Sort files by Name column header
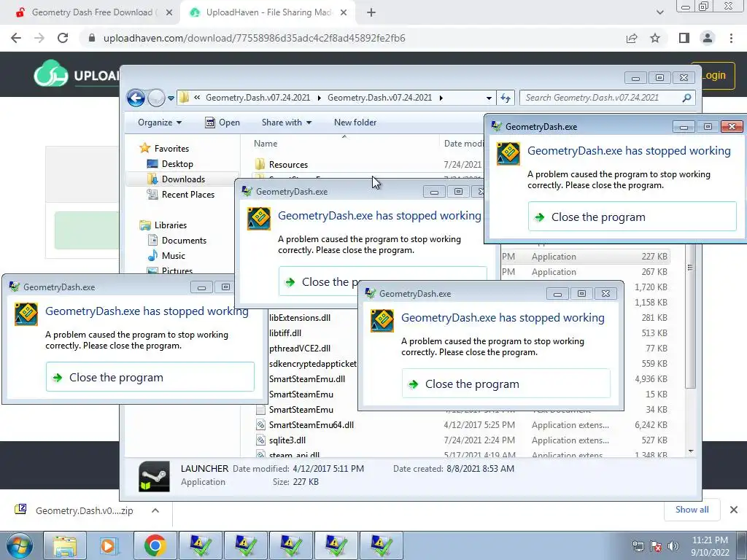Screen dimensions: 747x560 (x=266, y=144)
